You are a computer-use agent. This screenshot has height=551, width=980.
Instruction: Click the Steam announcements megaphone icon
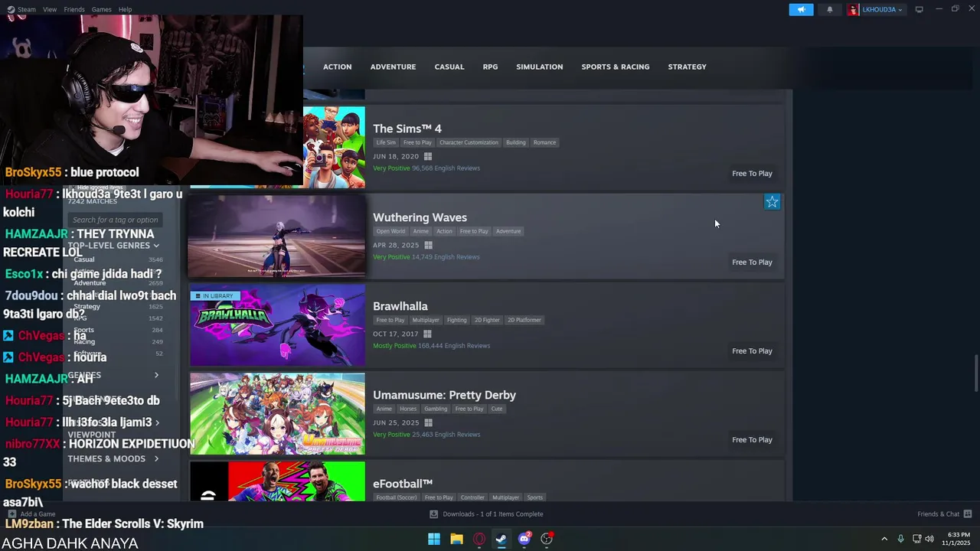(801, 9)
